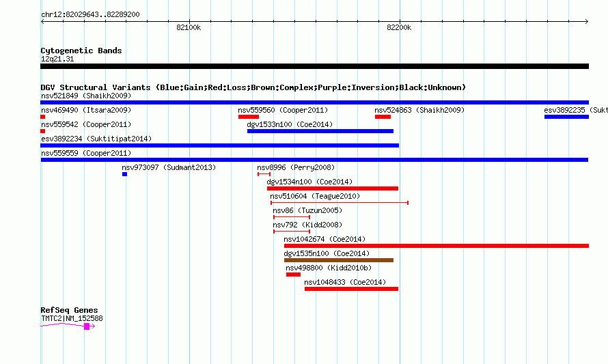Click the esv3892235 variant label
The height and width of the screenshot is (364, 608).
576,110
